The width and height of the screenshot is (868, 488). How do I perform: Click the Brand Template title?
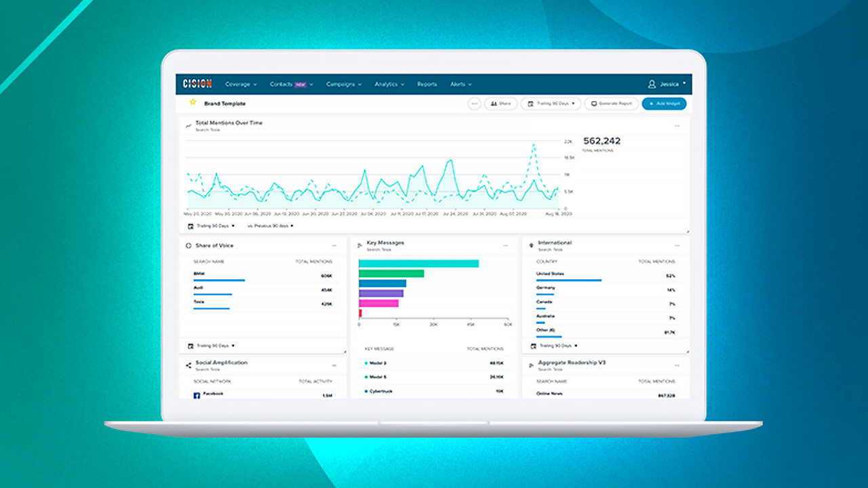coord(224,104)
